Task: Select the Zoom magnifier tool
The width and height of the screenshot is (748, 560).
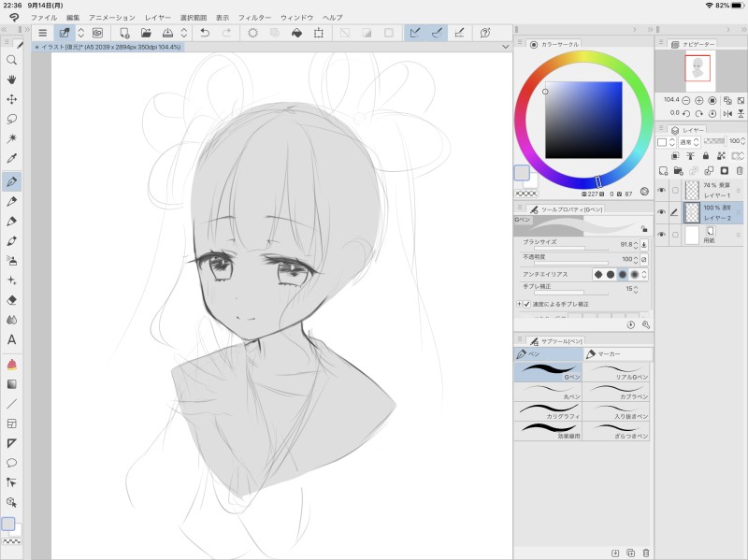Action: [x=11, y=60]
